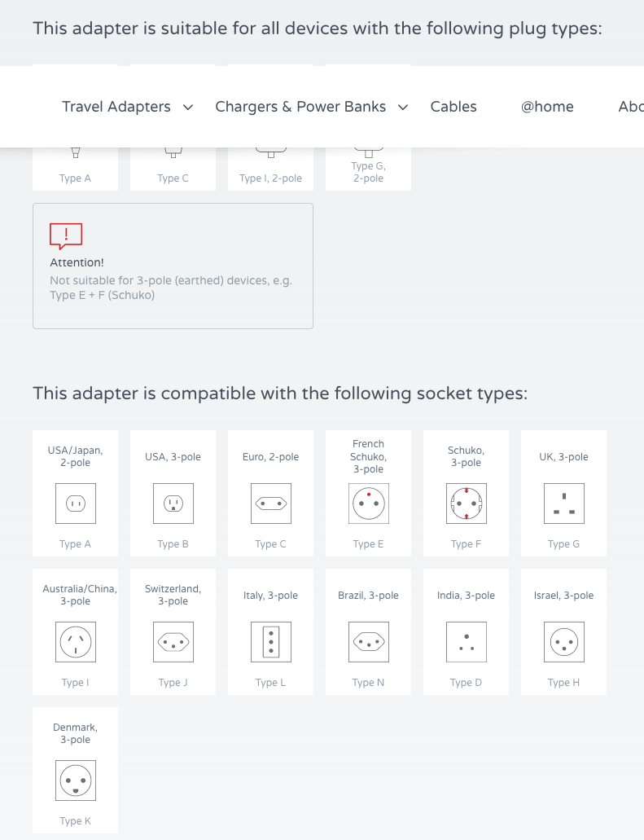Click the 'Type G, 2-pole' plug label

pyautogui.click(x=368, y=172)
